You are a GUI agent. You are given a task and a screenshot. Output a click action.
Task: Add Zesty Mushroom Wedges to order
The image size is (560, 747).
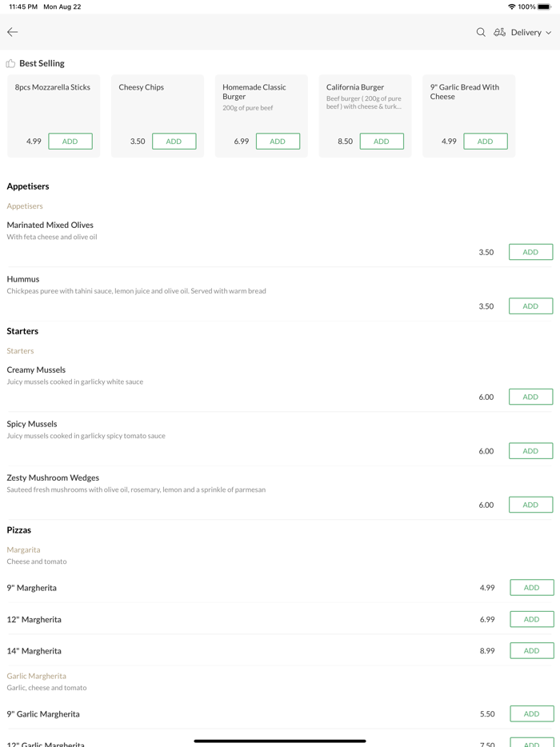click(530, 505)
